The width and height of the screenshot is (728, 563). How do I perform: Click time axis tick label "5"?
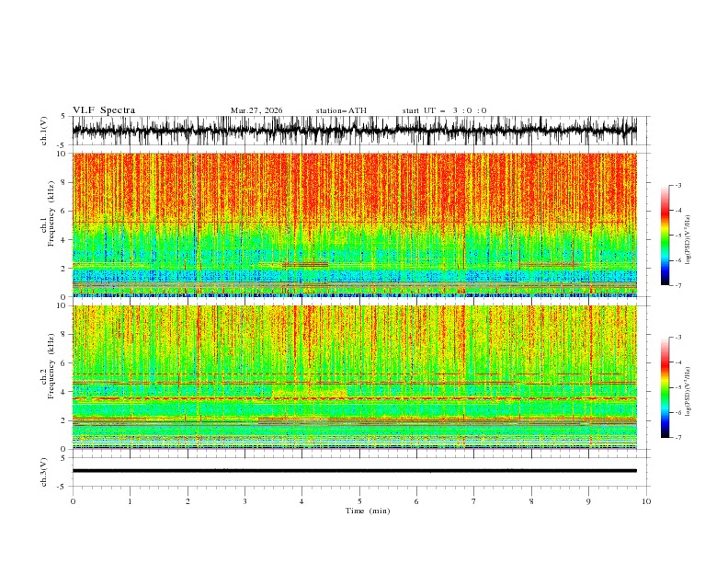tap(359, 501)
